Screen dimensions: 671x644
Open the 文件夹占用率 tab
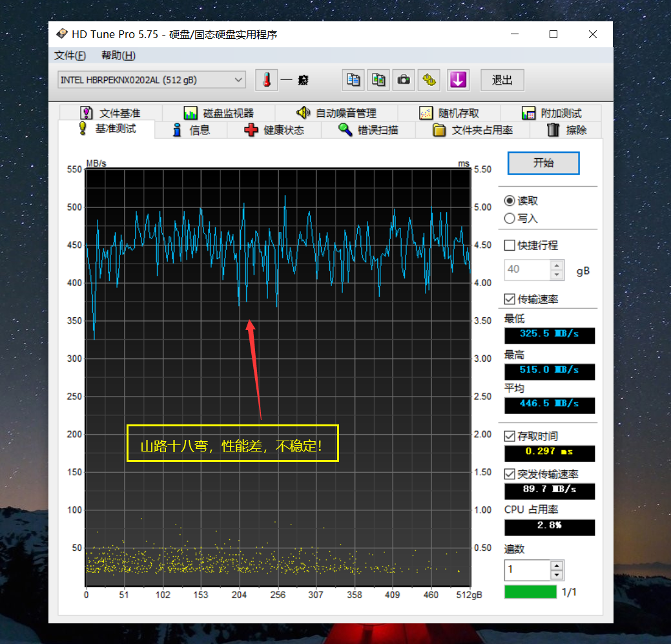473,130
